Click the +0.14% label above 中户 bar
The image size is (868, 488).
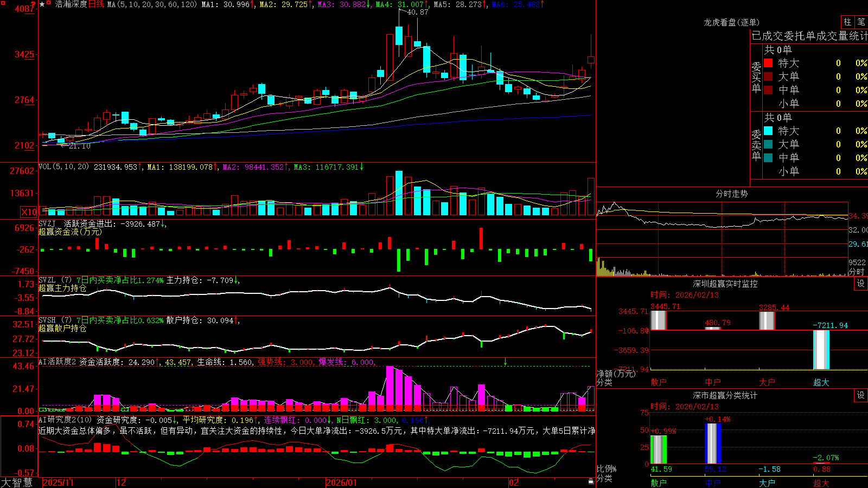717,419
